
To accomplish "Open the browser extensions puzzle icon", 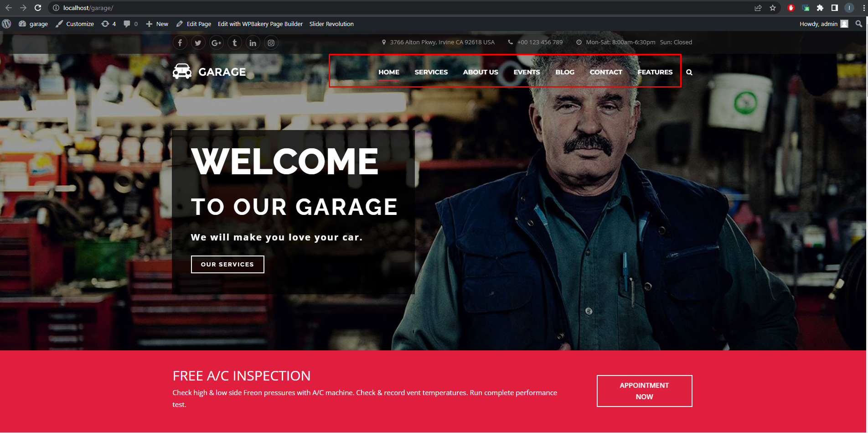I will (820, 8).
